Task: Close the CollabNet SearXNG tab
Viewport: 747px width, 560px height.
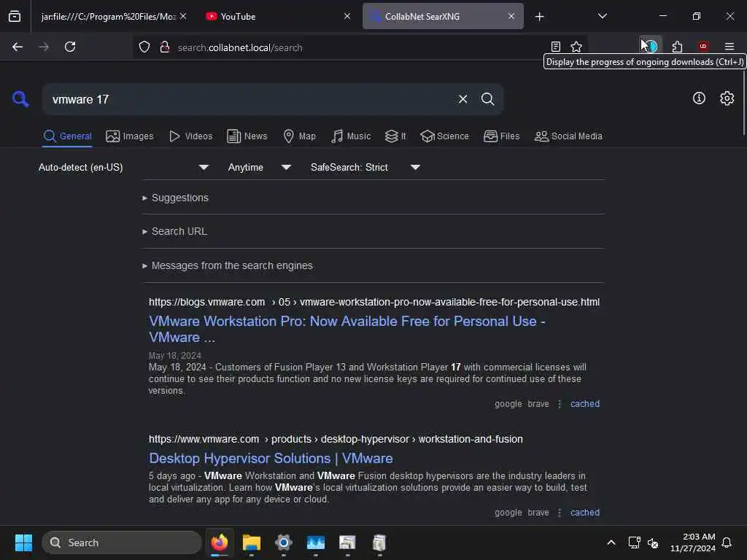Action: pos(511,16)
